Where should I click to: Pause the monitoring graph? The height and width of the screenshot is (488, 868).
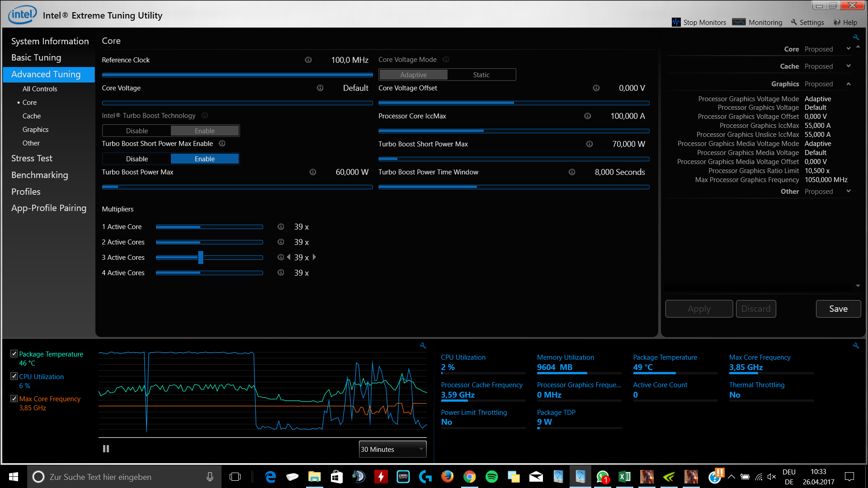pos(106,449)
